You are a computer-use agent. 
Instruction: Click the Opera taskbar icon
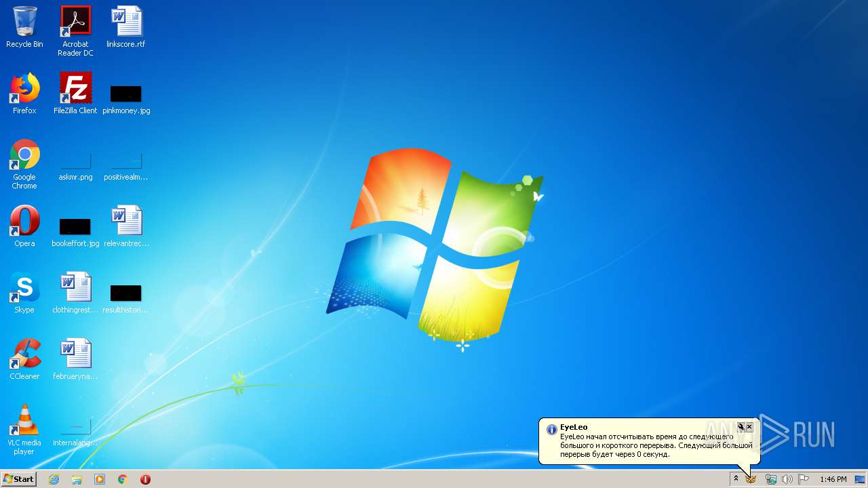point(145,479)
